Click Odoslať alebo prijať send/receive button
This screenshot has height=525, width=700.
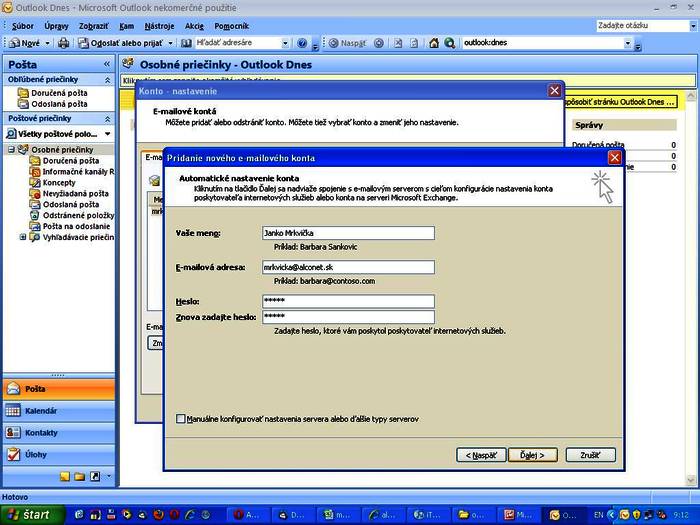pos(121,43)
